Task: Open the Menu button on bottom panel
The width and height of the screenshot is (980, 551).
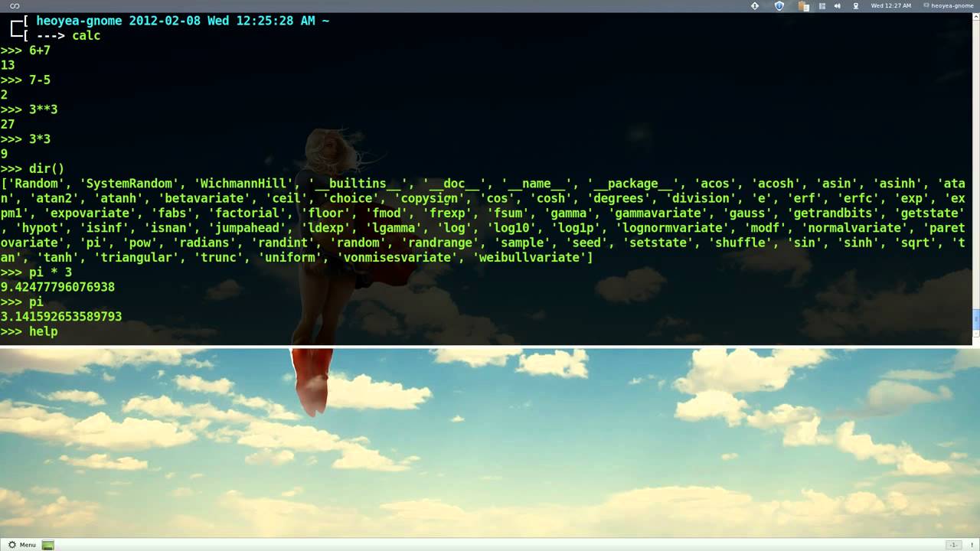Action: point(22,545)
